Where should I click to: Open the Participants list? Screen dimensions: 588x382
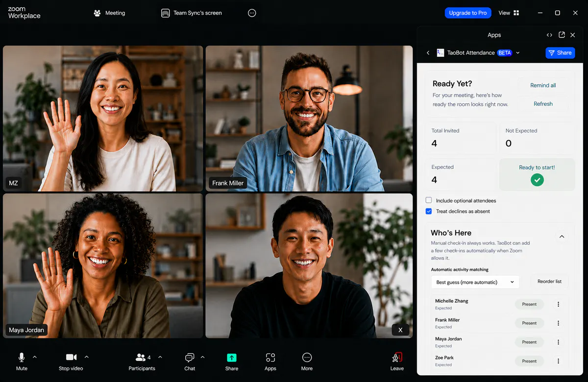pos(142,361)
